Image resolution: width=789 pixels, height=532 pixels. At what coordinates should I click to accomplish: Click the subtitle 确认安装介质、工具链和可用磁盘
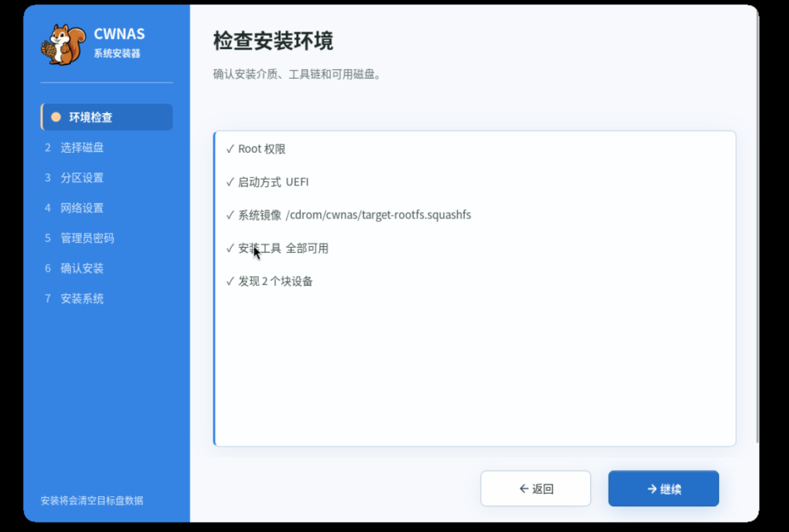[x=297, y=75]
